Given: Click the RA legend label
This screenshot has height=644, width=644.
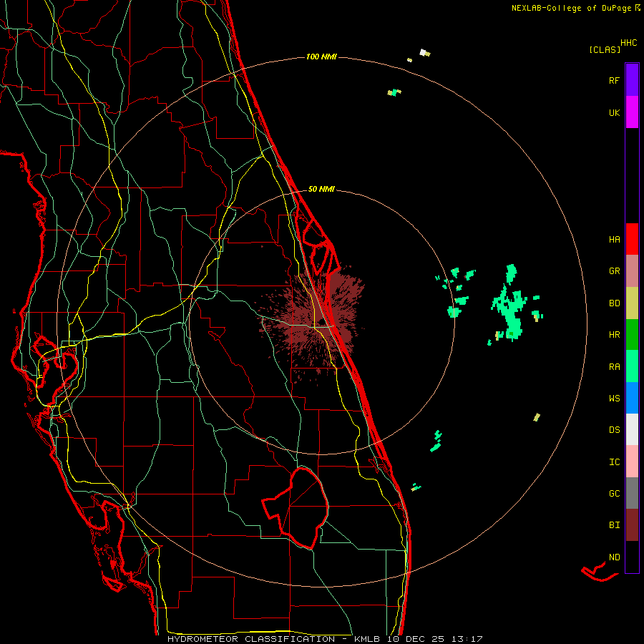Looking at the screenshot, I should click(x=615, y=367).
